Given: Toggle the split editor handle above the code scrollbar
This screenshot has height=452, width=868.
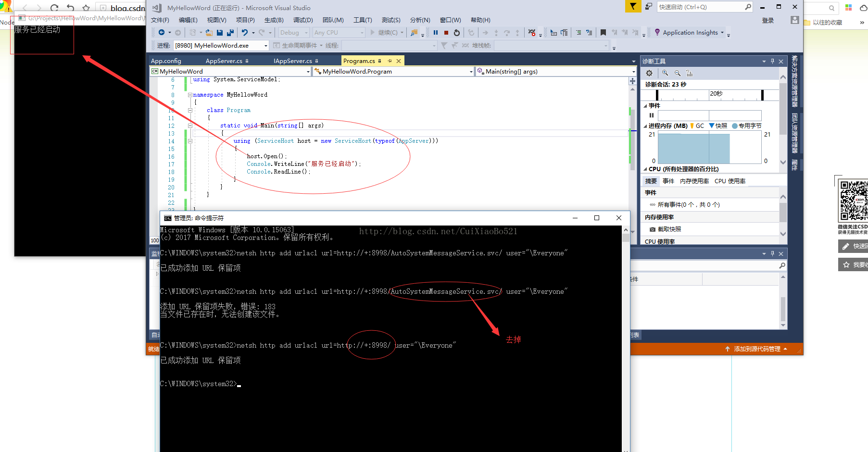Looking at the screenshot, I should tap(632, 81).
